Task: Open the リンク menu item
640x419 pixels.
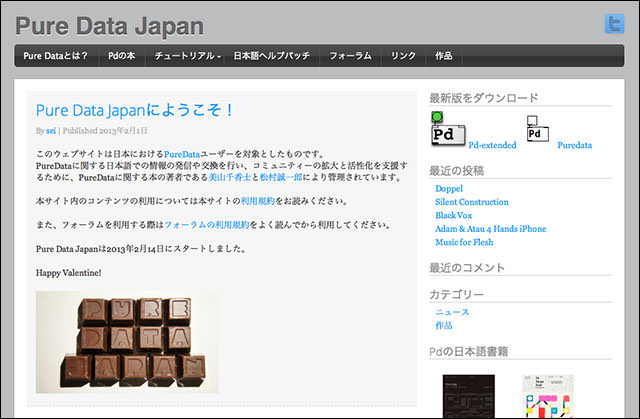Action: 403,56
